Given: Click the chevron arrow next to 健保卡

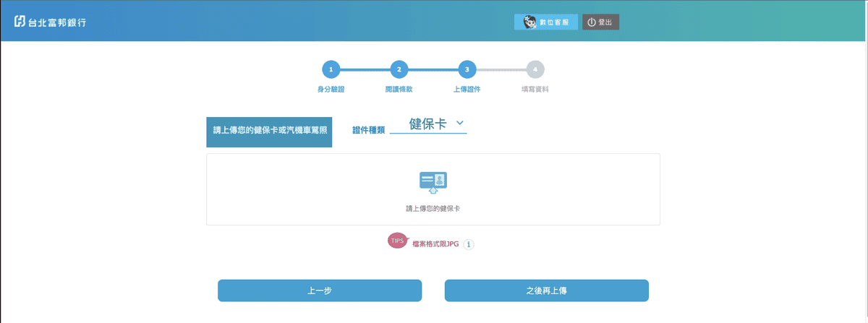Looking at the screenshot, I should [x=459, y=124].
